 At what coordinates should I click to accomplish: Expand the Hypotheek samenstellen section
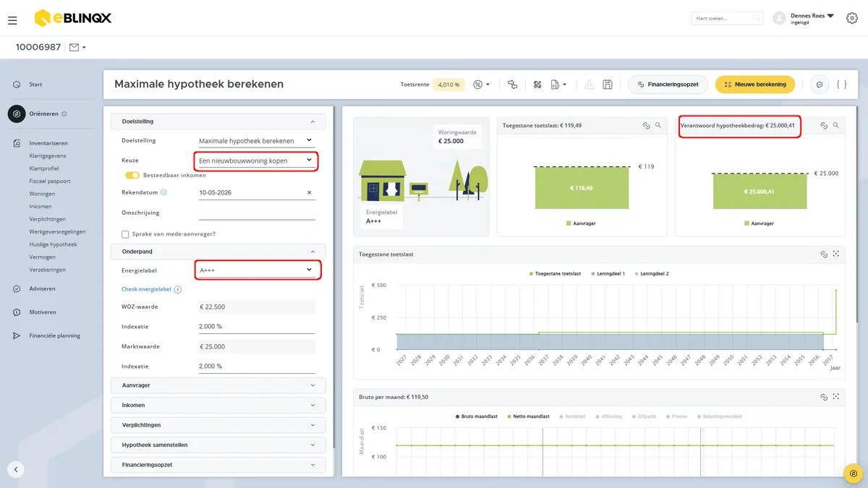[x=218, y=445]
